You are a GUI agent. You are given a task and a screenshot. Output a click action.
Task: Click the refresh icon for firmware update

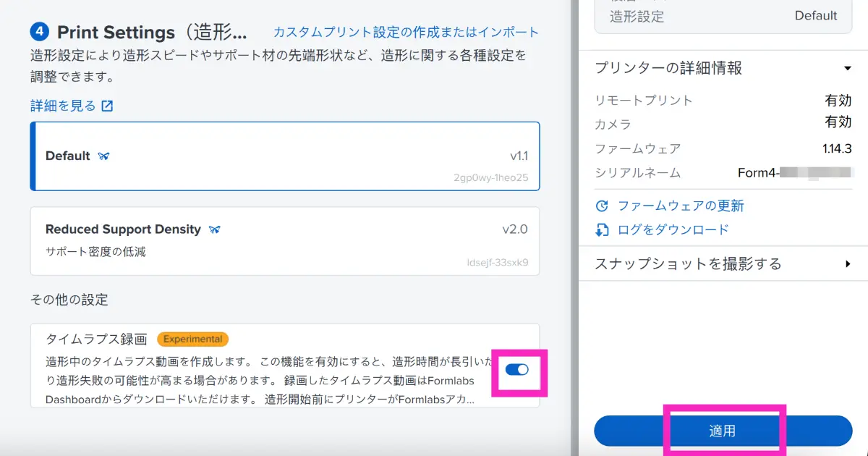click(602, 206)
